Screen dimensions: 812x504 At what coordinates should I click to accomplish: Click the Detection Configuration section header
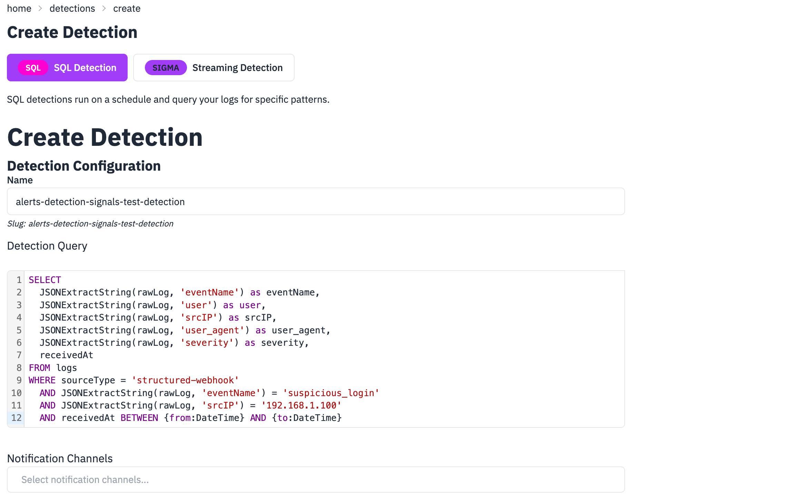pos(84,166)
